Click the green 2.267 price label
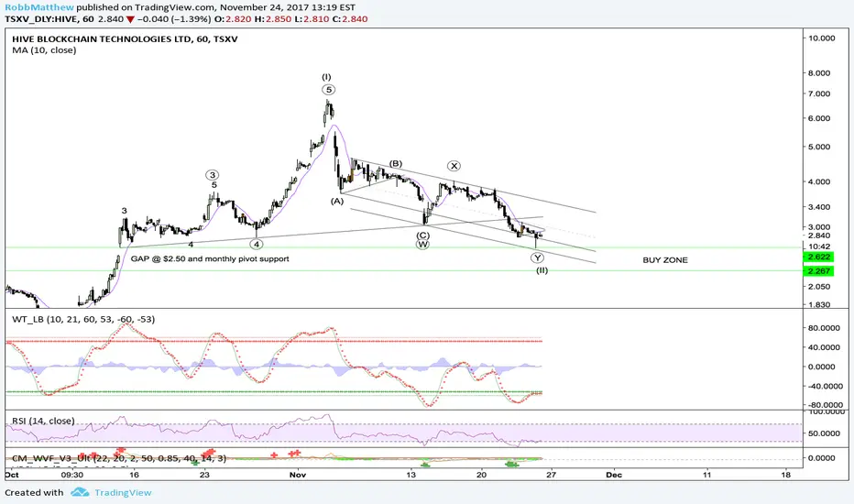 pyautogui.click(x=818, y=271)
